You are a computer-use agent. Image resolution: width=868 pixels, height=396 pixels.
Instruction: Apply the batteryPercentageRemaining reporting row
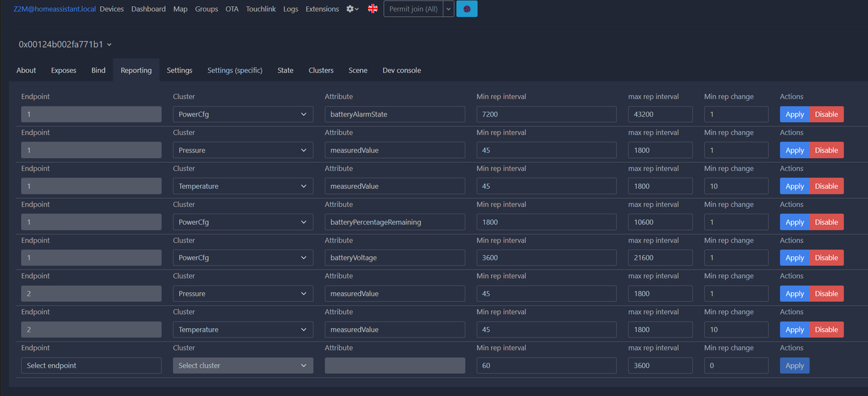coord(794,222)
